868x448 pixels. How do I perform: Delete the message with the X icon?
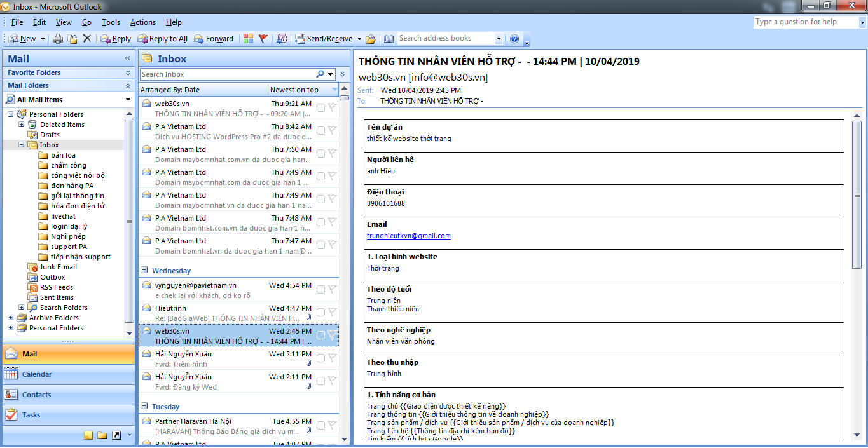click(87, 39)
